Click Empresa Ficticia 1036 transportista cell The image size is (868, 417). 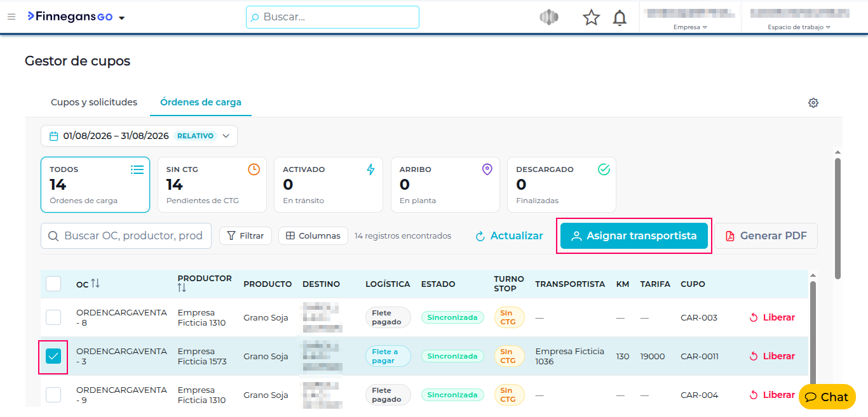tap(569, 356)
